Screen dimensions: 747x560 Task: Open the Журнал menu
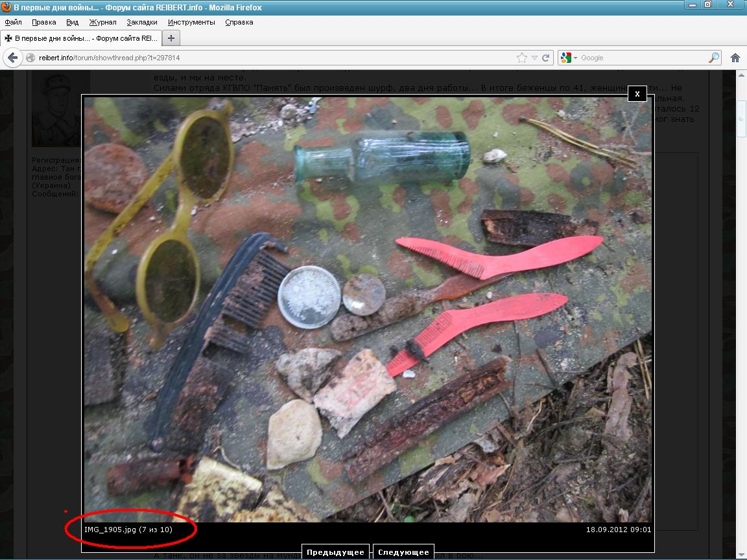102,22
